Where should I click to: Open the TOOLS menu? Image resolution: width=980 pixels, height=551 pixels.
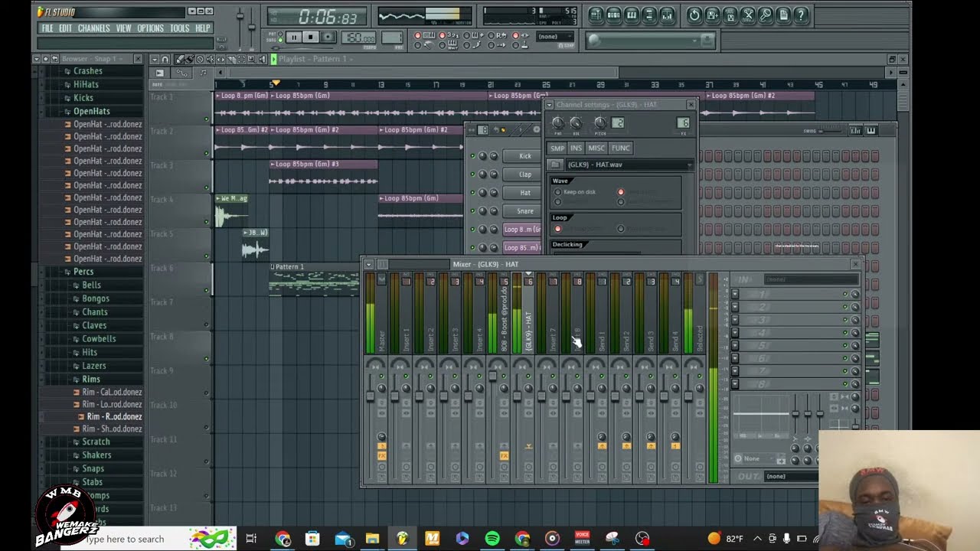coord(179,28)
